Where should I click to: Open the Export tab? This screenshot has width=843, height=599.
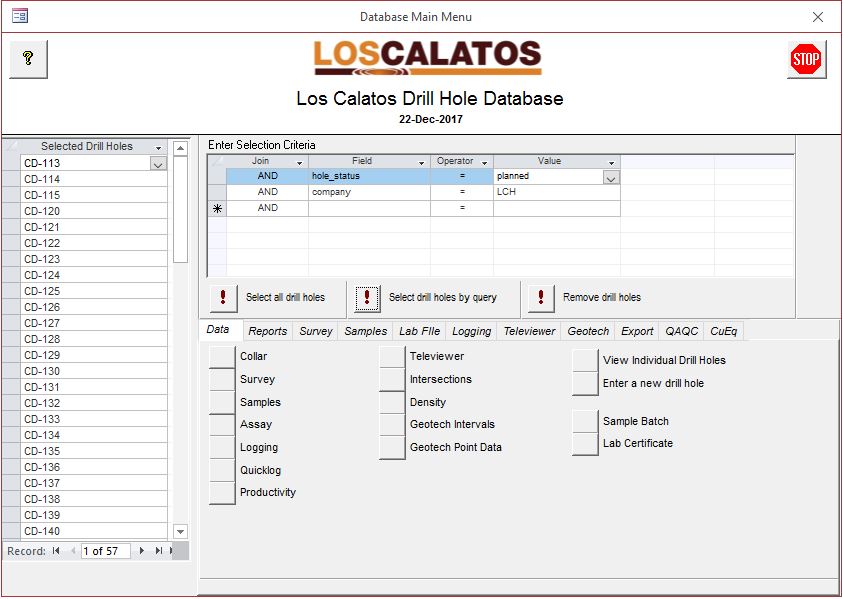(637, 331)
